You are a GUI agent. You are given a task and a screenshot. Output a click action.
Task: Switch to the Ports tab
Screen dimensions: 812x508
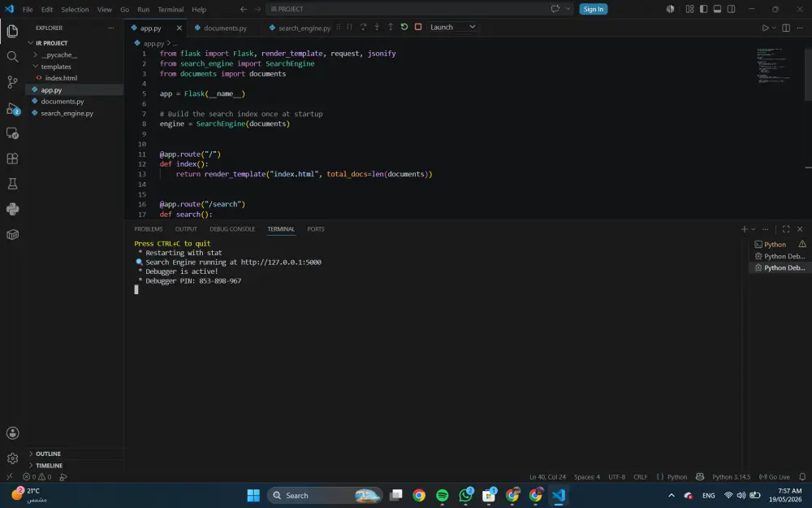[316, 229]
